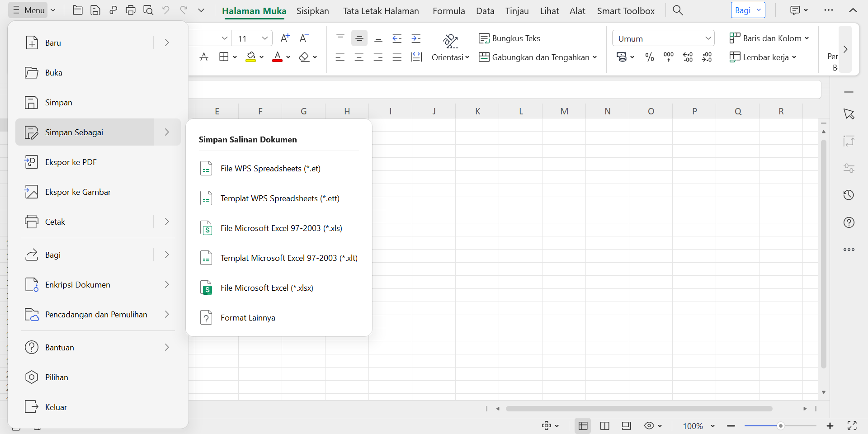The image size is (868, 434).
Task: Expand the Cetak submenu arrow
Action: point(167,222)
